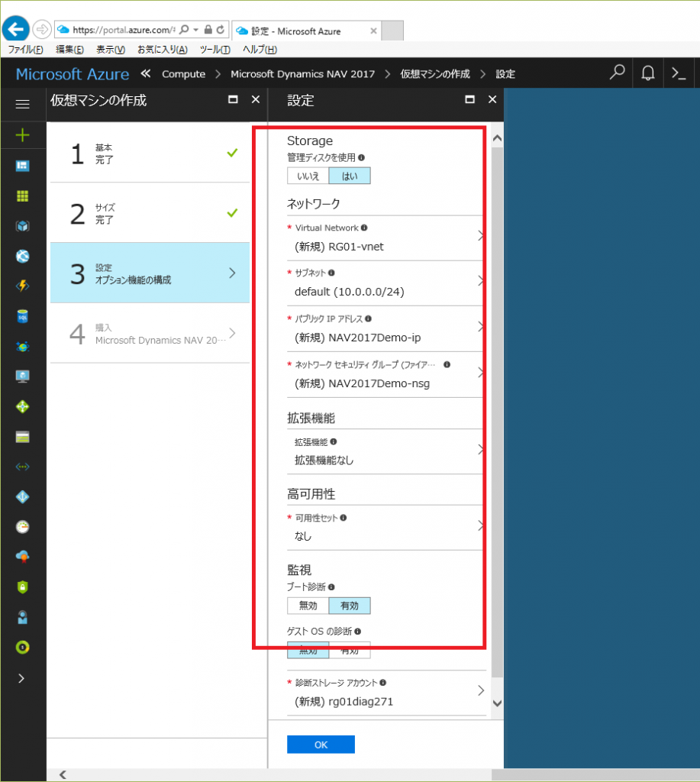The image size is (700, 782).
Task: Click the blue OK button
Action: pyautogui.click(x=321, y=745)
